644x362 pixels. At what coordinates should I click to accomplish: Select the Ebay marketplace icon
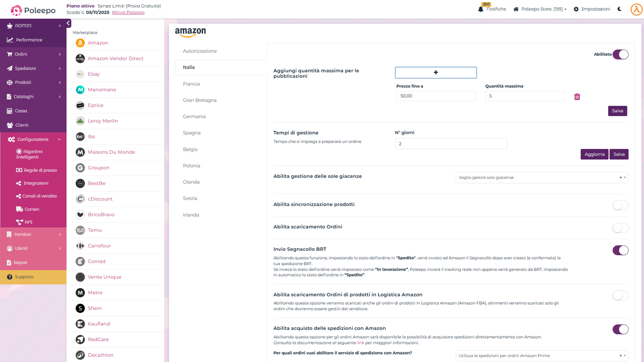(80, 74)
